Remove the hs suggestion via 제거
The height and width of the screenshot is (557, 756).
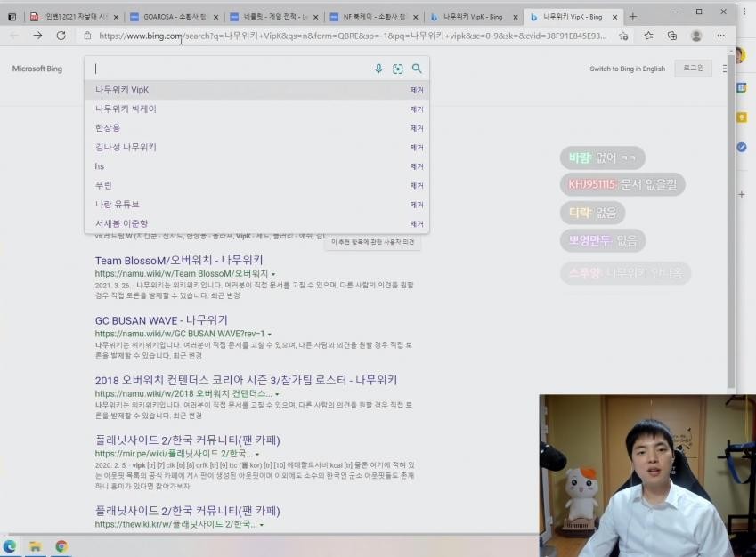417,166
